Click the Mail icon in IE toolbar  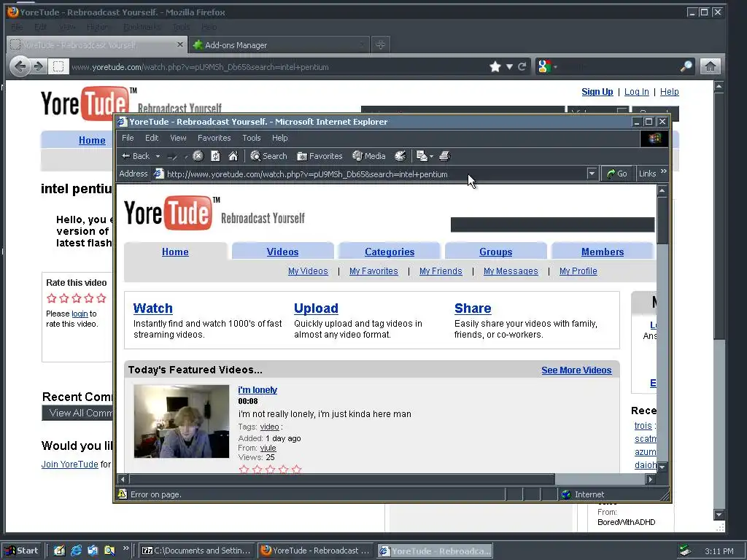(422, 156)
